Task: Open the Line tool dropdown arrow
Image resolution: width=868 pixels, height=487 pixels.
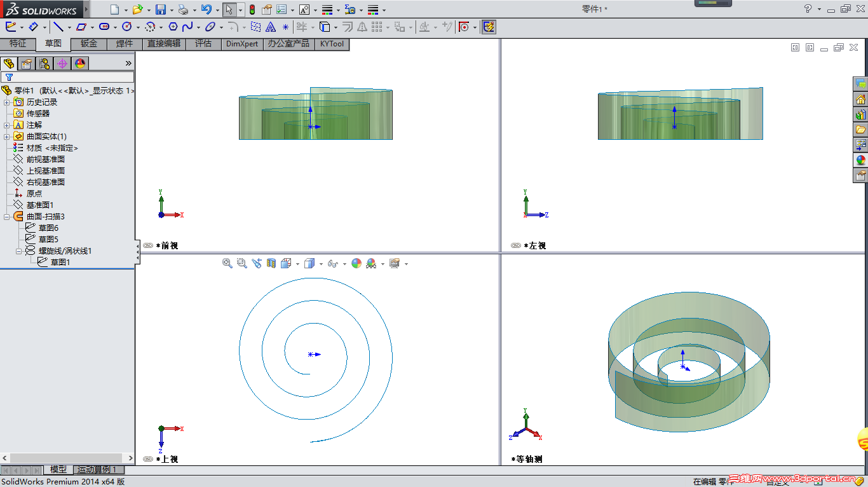Action: [69, 27]
